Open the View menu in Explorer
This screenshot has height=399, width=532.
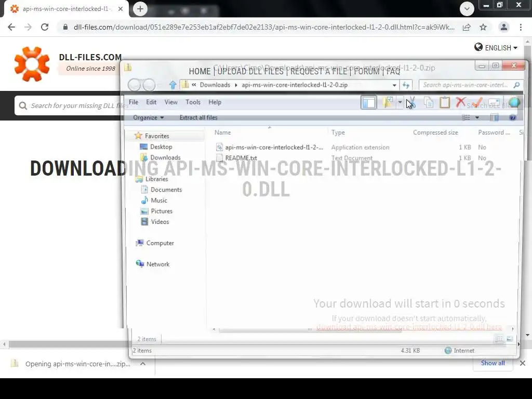point(171,102)
